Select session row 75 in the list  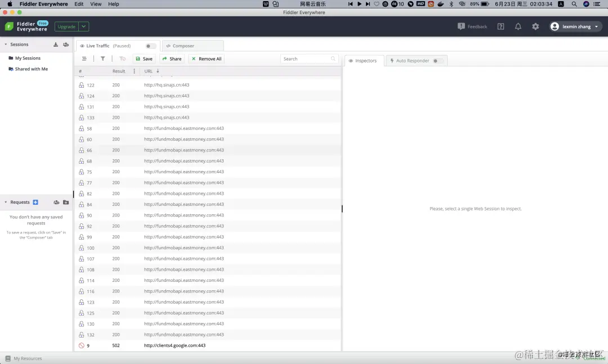(208, 172)
